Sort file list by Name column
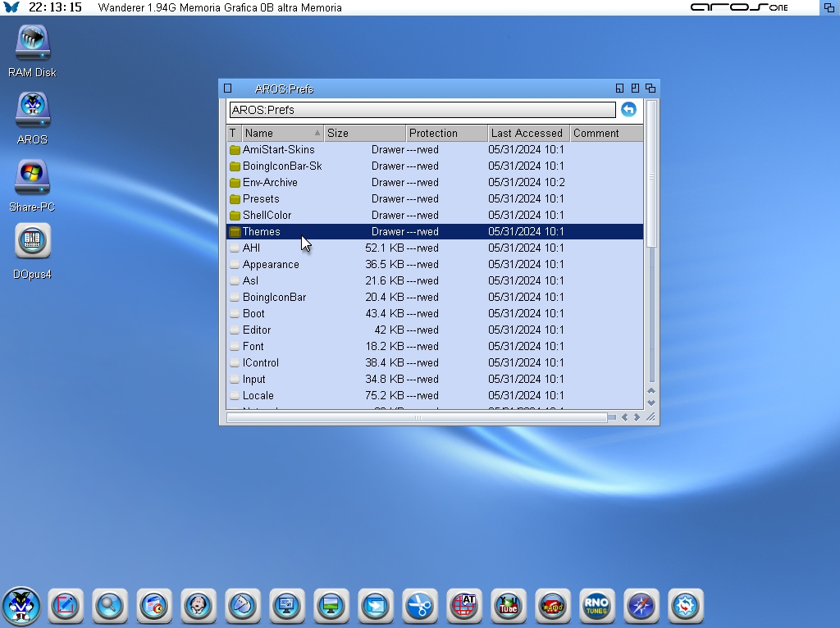This screenshot has height=628, width=840. (279, 133)
